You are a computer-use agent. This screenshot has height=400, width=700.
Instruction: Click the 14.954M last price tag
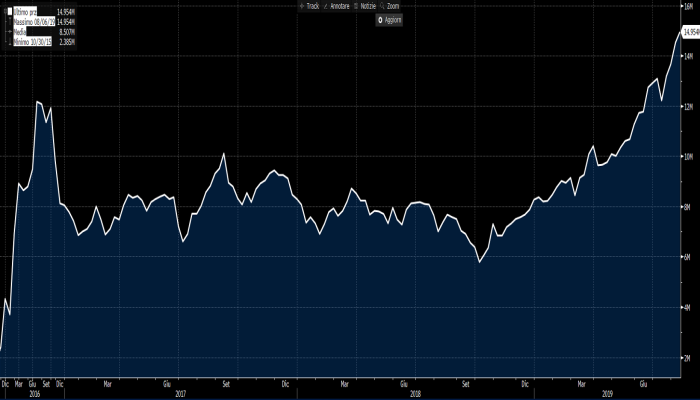click(689, 32)
